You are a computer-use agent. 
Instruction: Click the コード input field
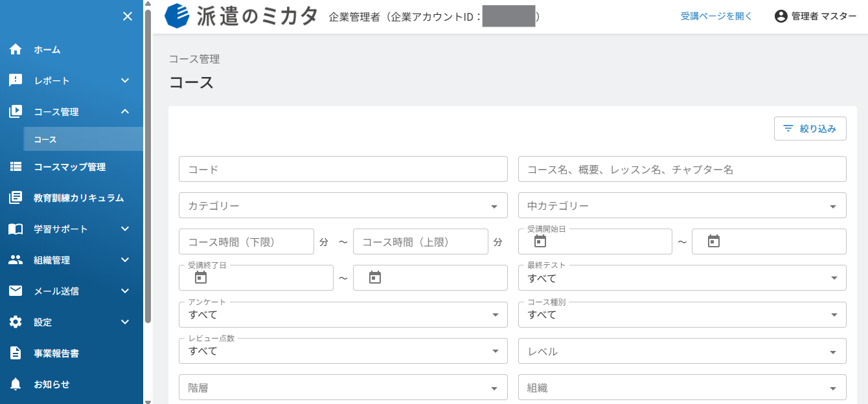pos(343,169)
